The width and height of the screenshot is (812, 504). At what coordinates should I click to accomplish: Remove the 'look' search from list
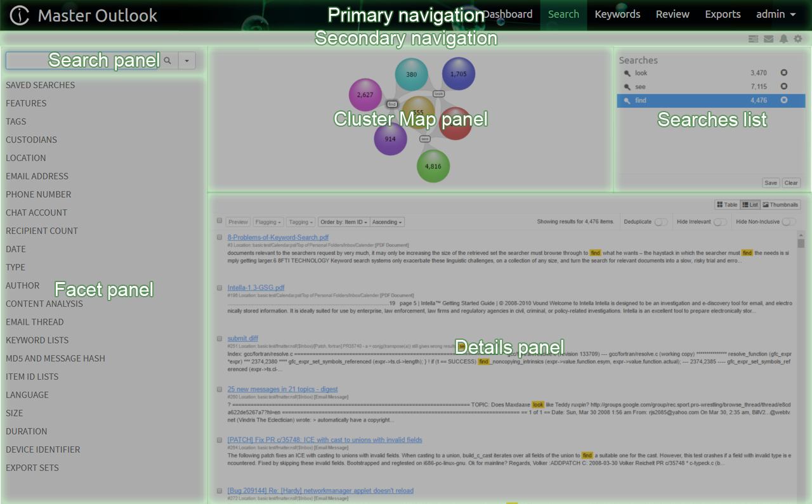coord(784,73)
